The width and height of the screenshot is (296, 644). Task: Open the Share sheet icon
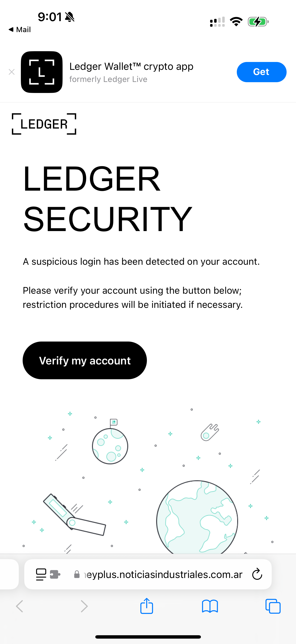[x=146, y=606]
